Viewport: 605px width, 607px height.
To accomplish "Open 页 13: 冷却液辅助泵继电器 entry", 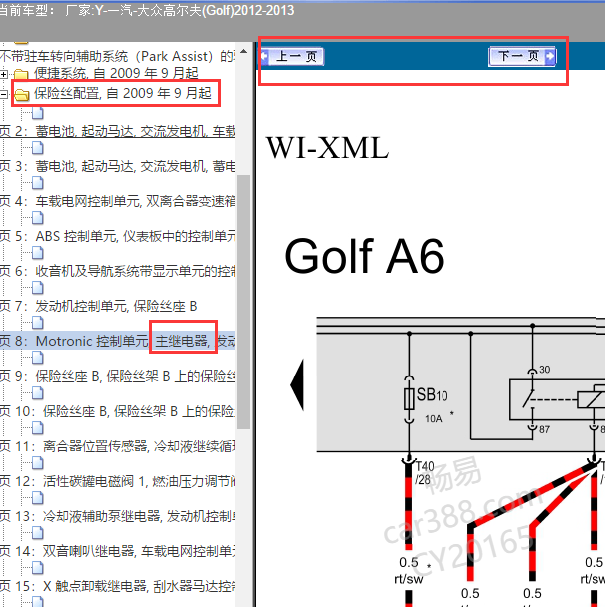I will [118, 516].
